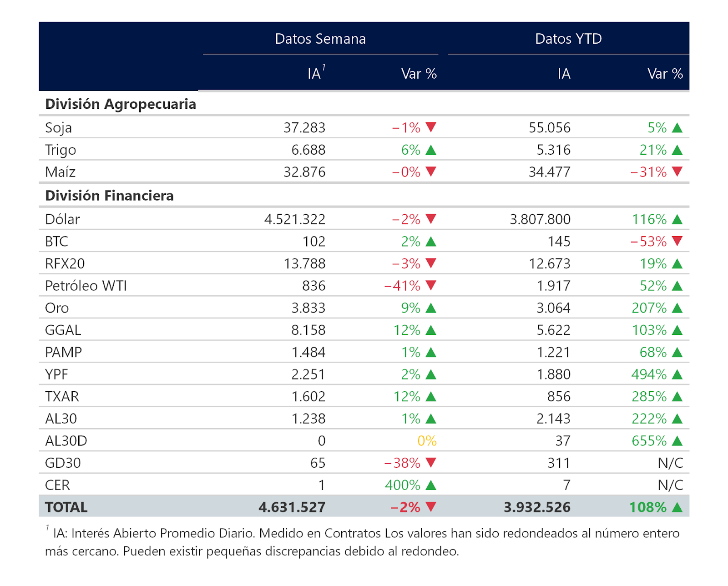Click the TOTAL row label

(66, 507)
